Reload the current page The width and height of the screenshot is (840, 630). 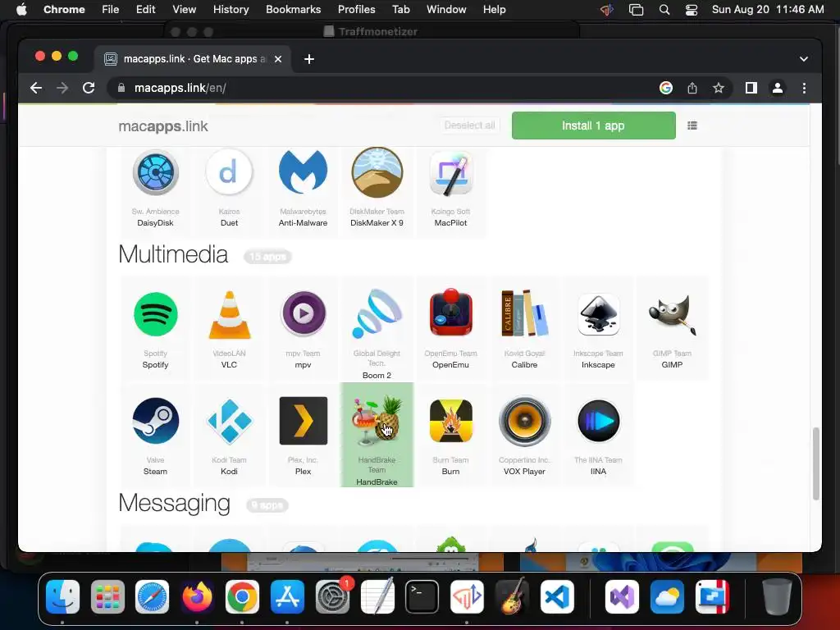coord(89,88)
